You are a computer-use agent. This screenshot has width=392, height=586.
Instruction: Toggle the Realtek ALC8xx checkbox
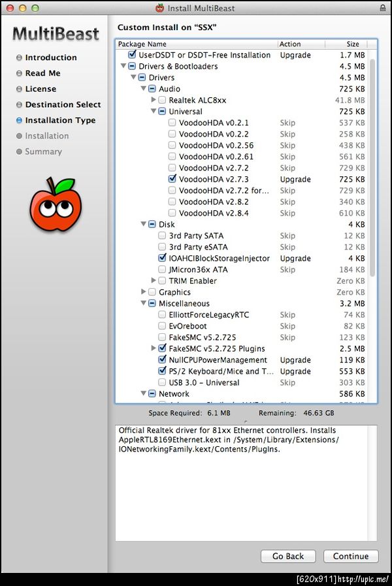[x=162, y=100]
